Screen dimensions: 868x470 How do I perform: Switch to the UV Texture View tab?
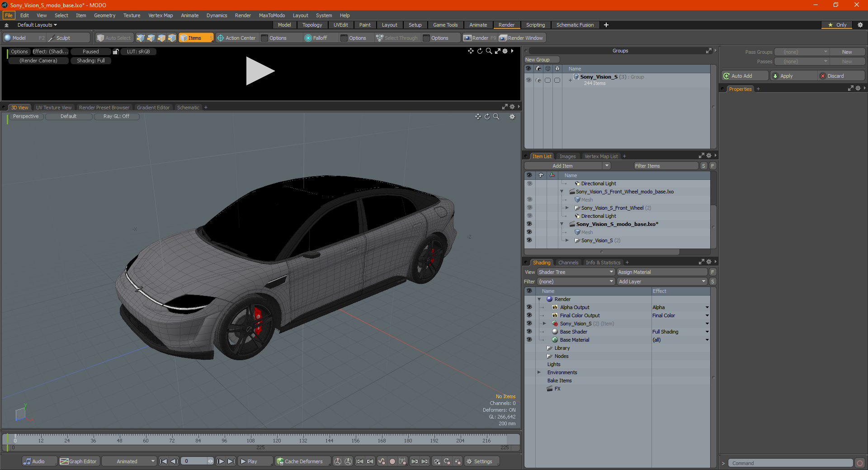[x=54, y=108]
